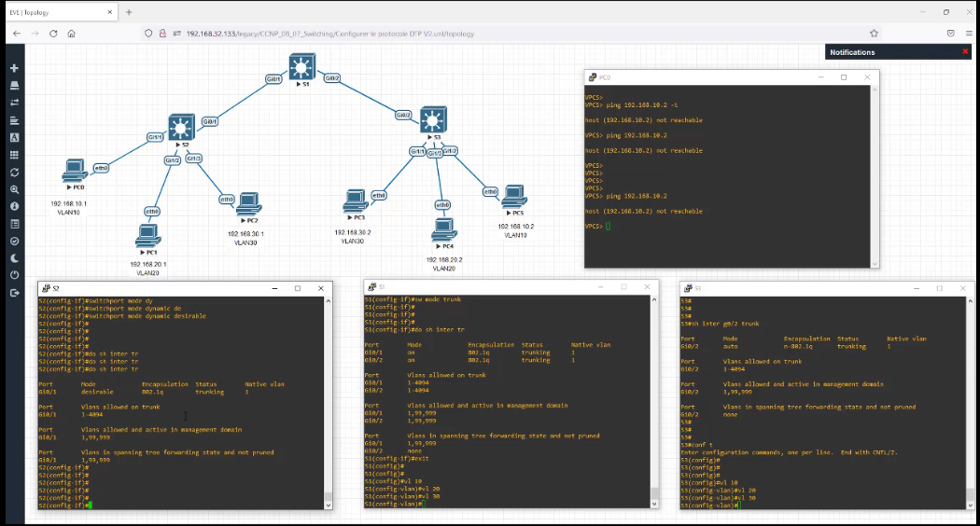Bookmark this page with star icon
The image size is (980, 526).
click(x=875, y=34)
